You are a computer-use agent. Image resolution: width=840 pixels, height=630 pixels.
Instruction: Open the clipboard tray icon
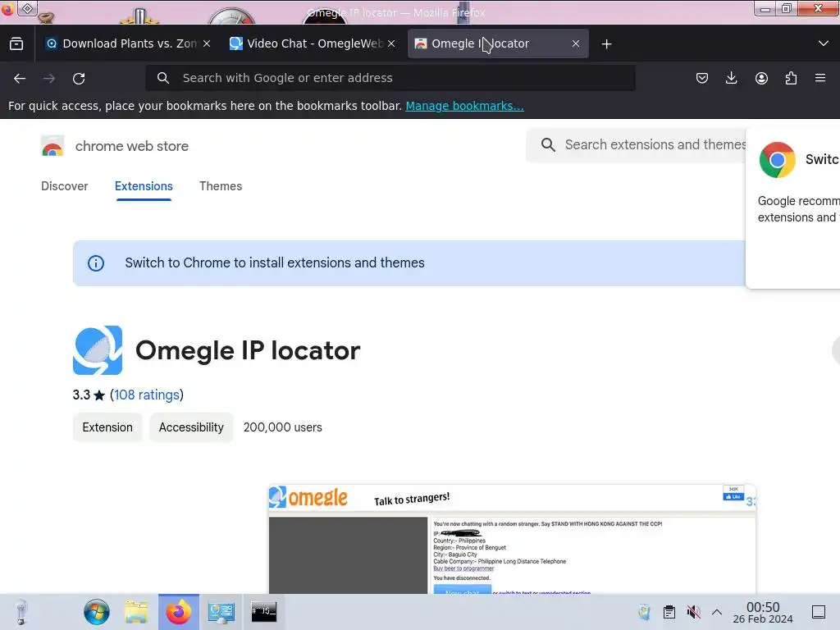coord(669,612)
